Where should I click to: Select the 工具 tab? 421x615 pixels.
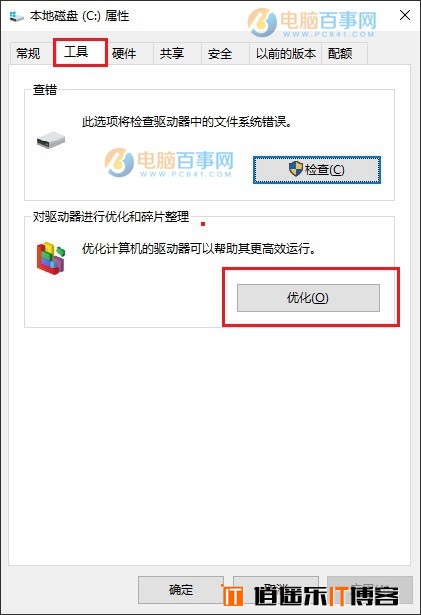77,52
